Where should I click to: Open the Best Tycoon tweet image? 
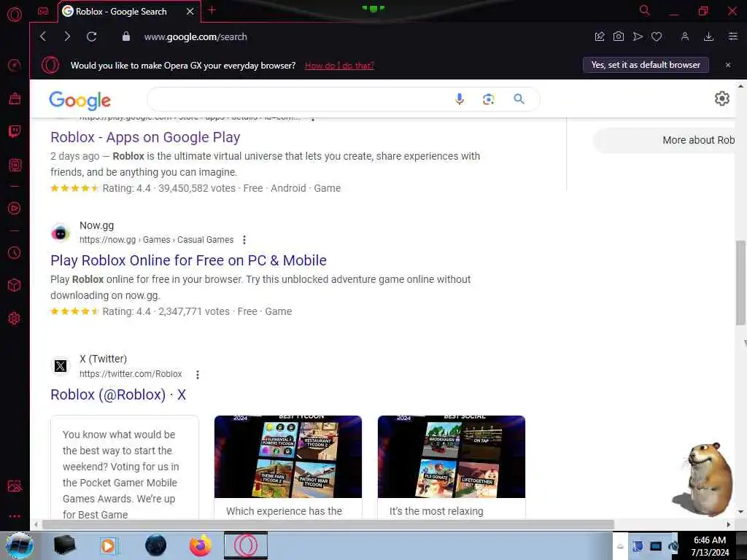click(287, 456)
